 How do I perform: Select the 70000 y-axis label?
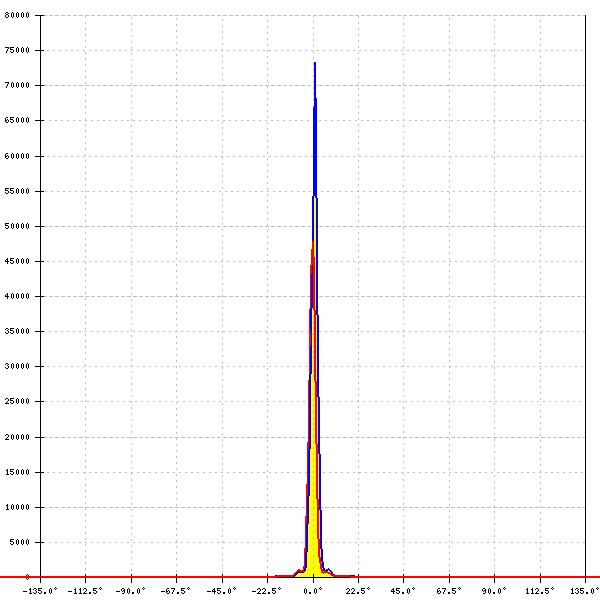click(17, 85)
